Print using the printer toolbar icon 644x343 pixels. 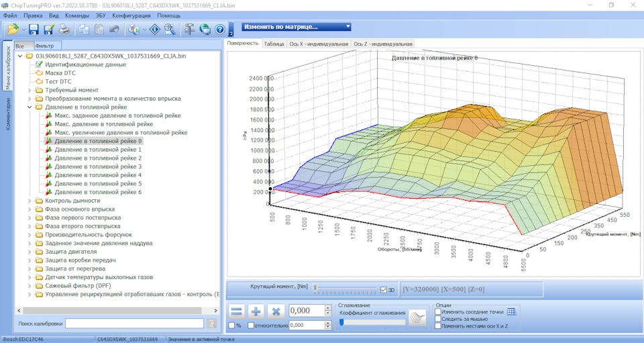pos(64,29)
